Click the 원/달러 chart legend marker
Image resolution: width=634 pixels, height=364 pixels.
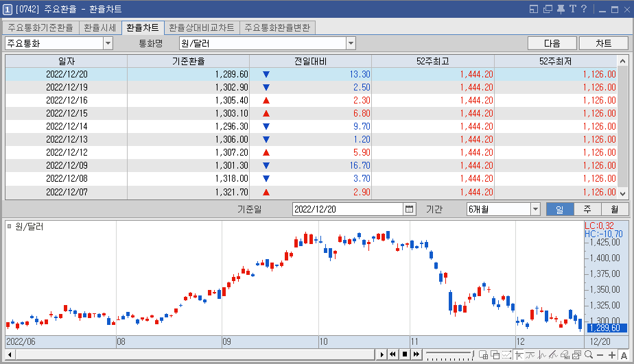click(10, 226)
